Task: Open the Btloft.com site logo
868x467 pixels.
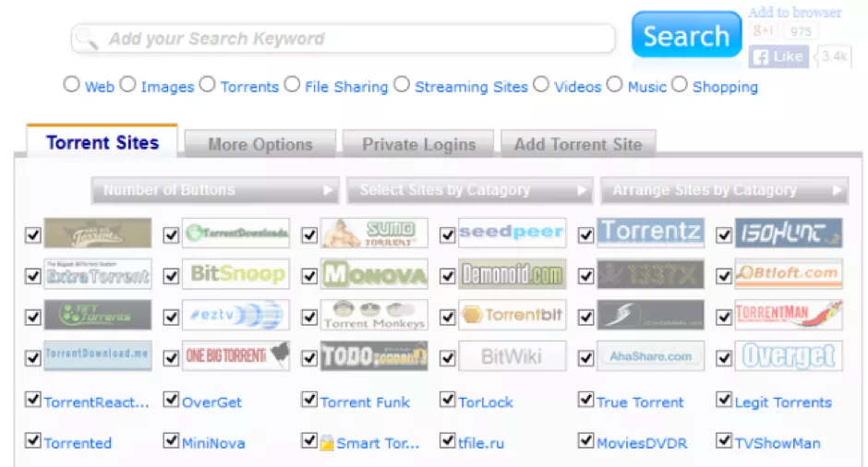Action: pos(789,274)
